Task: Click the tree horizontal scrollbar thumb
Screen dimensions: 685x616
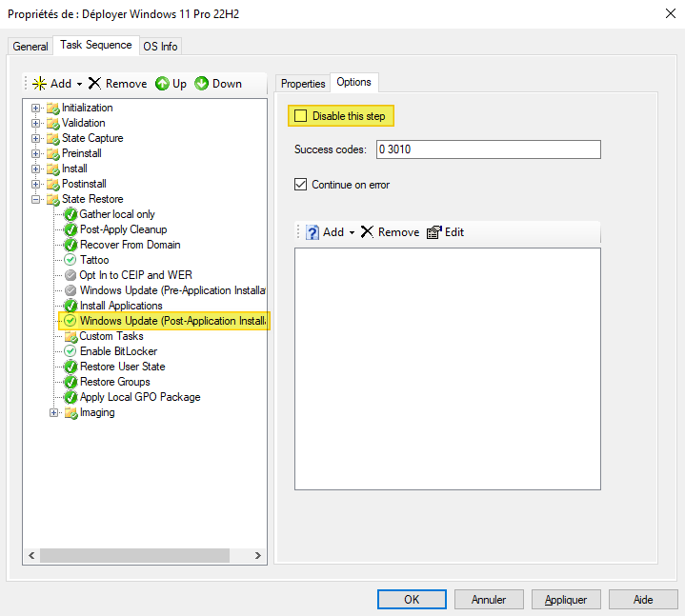Action: click(134, 555)
